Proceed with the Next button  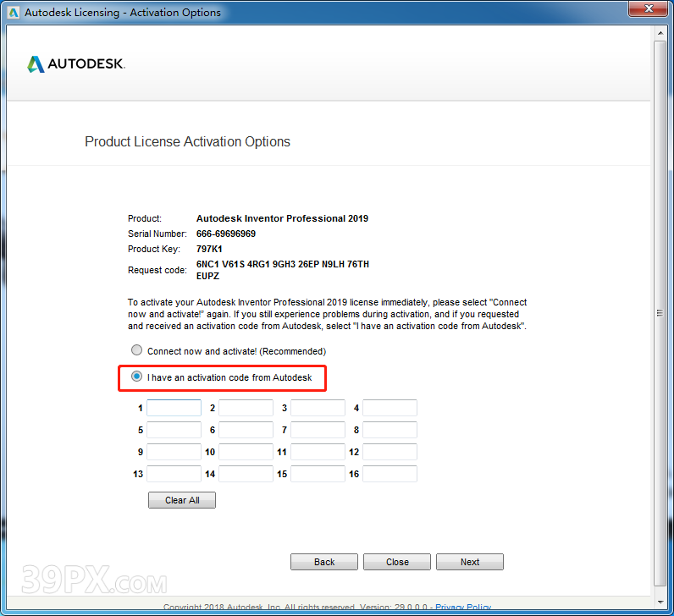(470, 562)
